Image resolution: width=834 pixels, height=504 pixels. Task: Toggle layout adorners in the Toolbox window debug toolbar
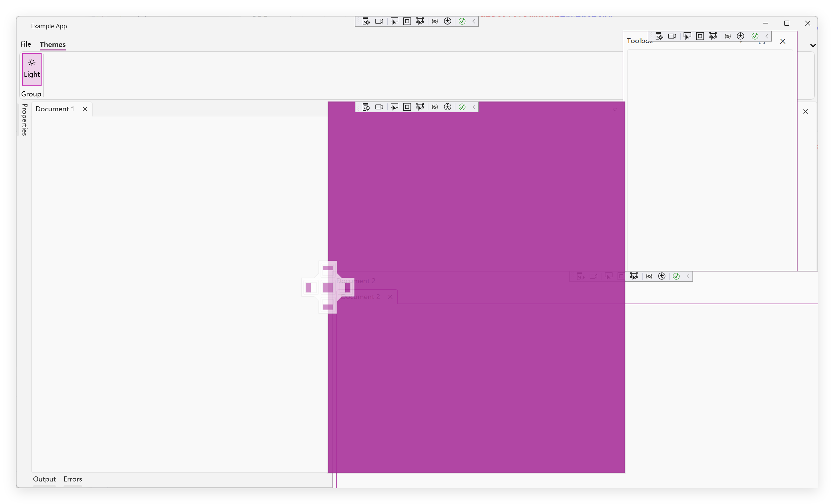click(700, 36)
